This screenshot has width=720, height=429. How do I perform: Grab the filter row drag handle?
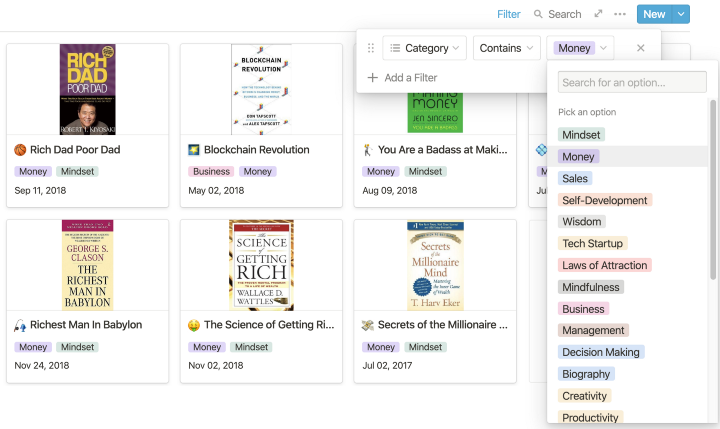pos(372,48)
